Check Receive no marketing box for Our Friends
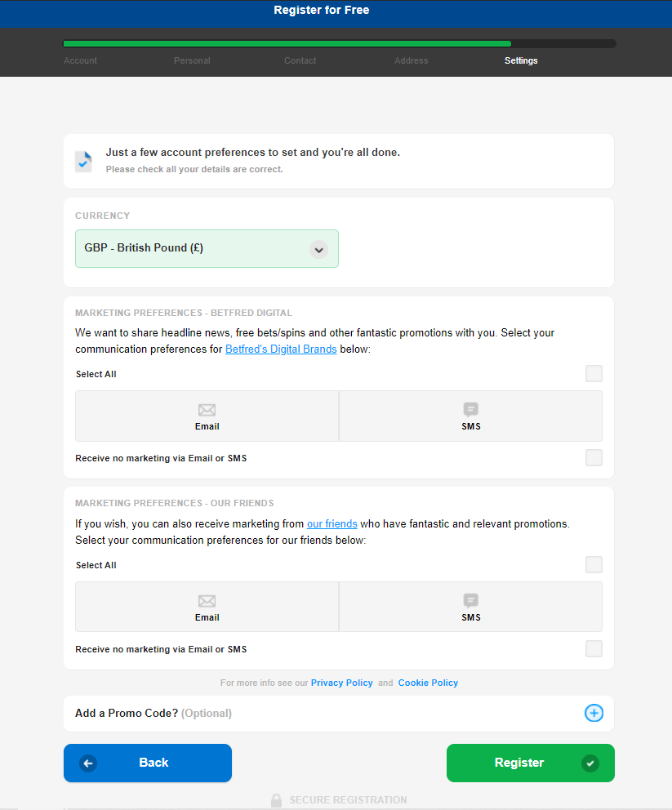 point(594,649)
